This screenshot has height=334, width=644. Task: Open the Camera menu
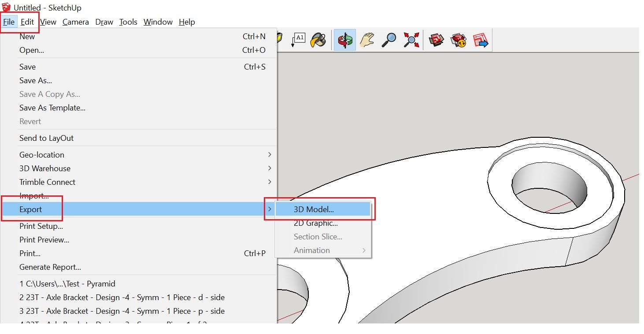coord(75,22)
